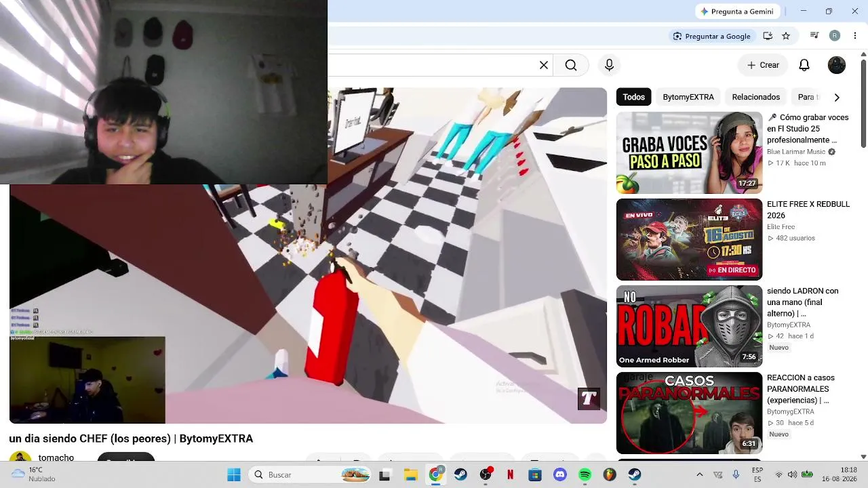Viewport: 868px width, 488px height.
Task: Open ESP keyboard language switcher
Action: click(757, 474)
